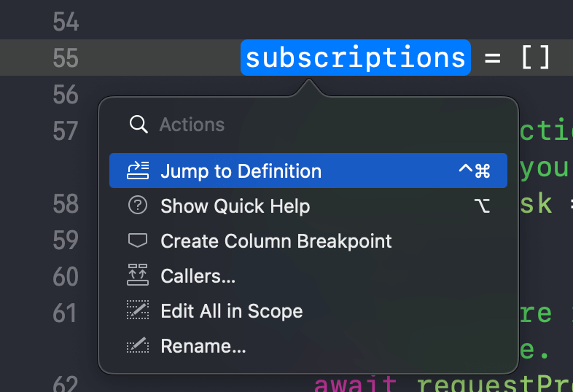The image size is (573, 392).
Task: Click the Callers icon
Action: click(x=138, y=275)
